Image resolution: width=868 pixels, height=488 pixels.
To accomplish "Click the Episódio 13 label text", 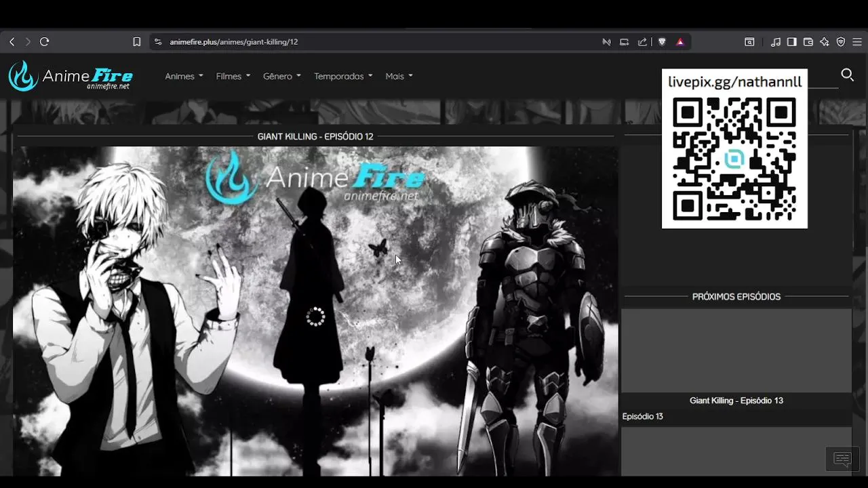I will click(642, 416).
